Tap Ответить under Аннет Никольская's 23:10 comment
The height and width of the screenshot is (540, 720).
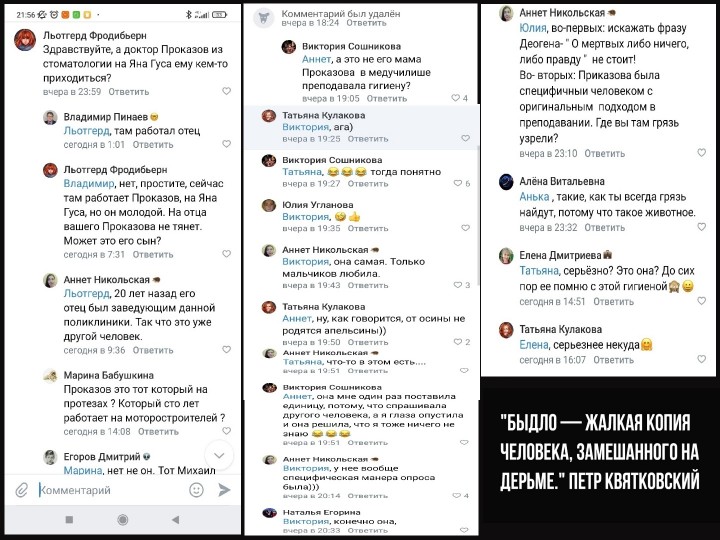(605, 153)
